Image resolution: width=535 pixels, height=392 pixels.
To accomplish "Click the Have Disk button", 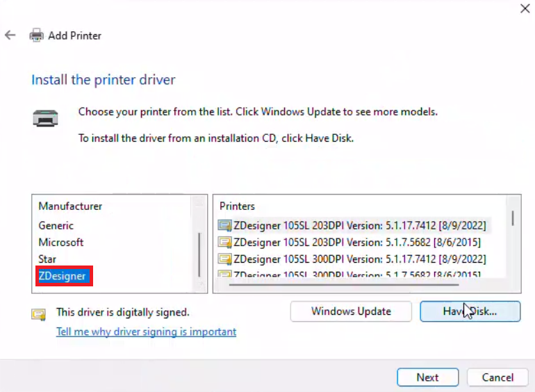I will 470,311.
